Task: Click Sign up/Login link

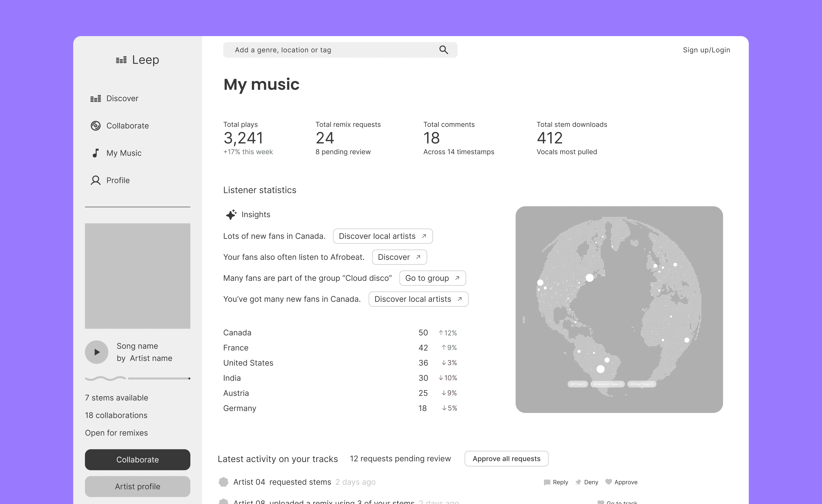Action: tap(706, 50)
